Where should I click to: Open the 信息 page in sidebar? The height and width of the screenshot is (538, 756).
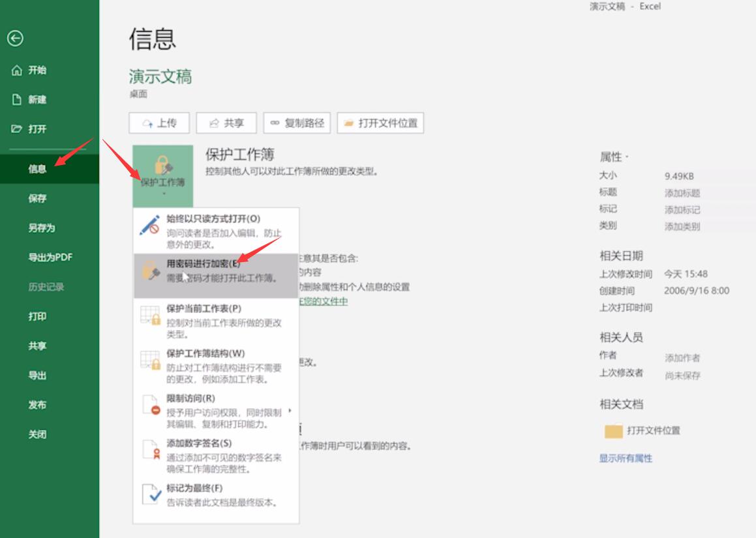(x=50, y=169)
